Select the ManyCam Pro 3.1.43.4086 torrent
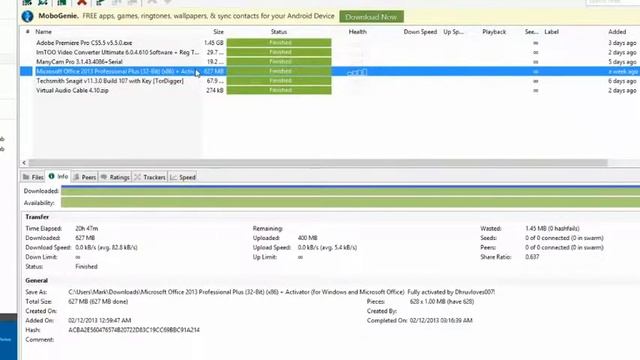This screenshot has width=640, height=360. [79, 62]
